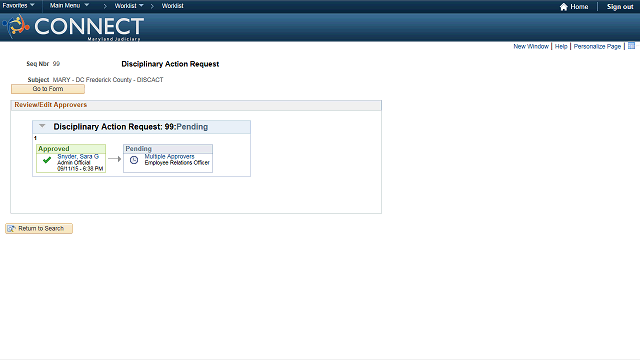Open the Main Menu dropdown

point(69,6)
